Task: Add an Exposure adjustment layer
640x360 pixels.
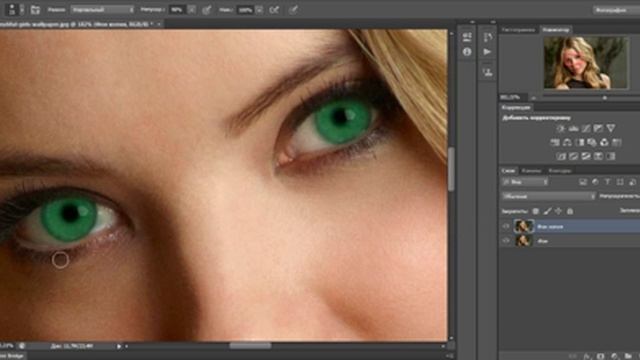Action: pos(598,128)
